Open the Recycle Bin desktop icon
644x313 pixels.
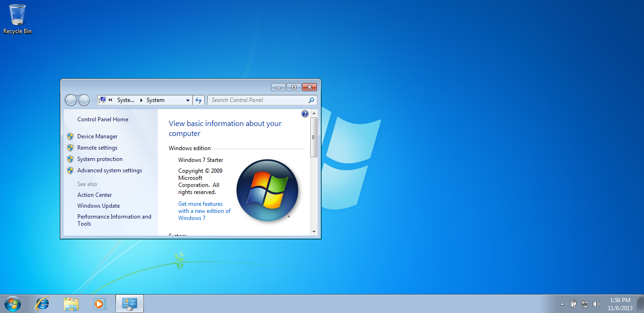pyautogui.click(x=17, y=19)
